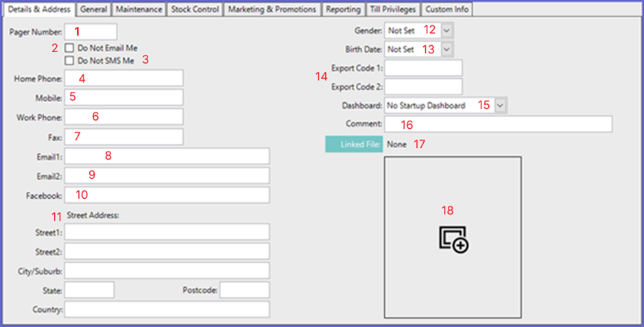Focus the Home Phone input field
The width and height of the screenshot is (644, 327).
pos(124,79)
